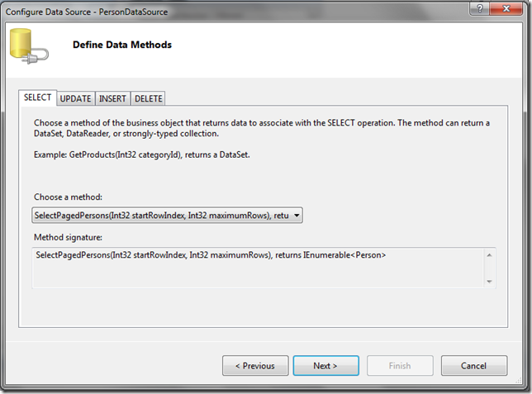
Task: Click the Choose a method label
Action: (x=68, y=197)
